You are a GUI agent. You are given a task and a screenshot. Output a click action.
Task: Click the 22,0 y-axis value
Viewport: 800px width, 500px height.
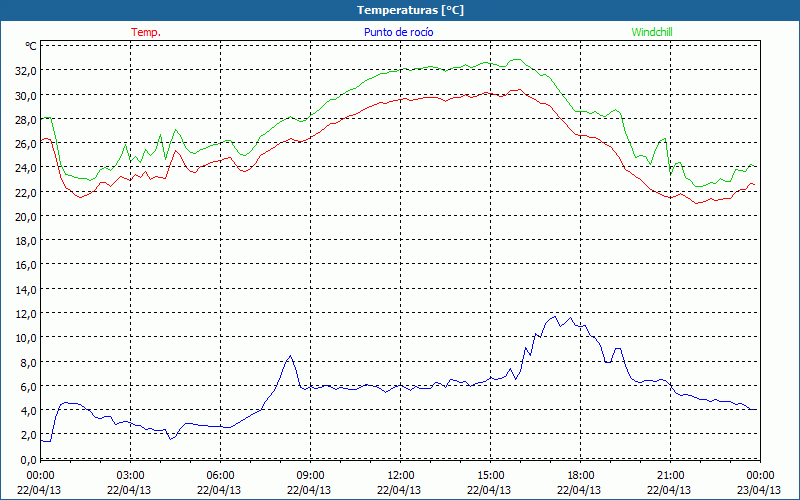[x=26, y=192]
